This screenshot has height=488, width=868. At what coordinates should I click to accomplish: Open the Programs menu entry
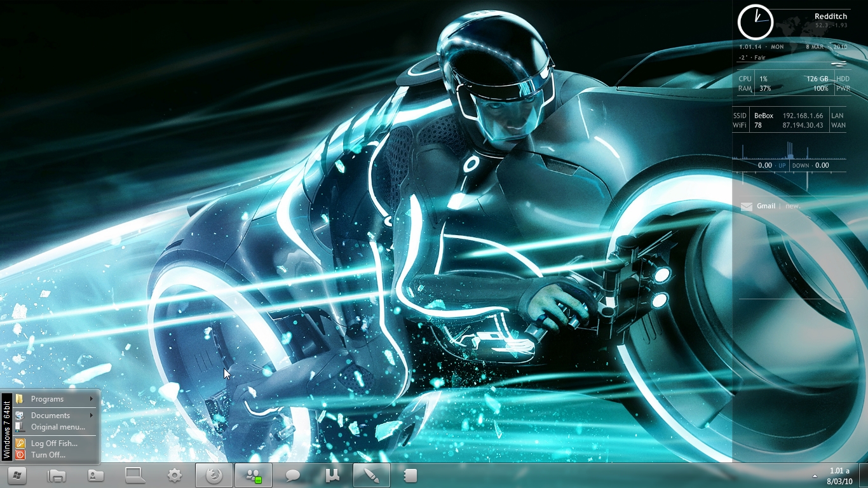[x=56, y=399]
